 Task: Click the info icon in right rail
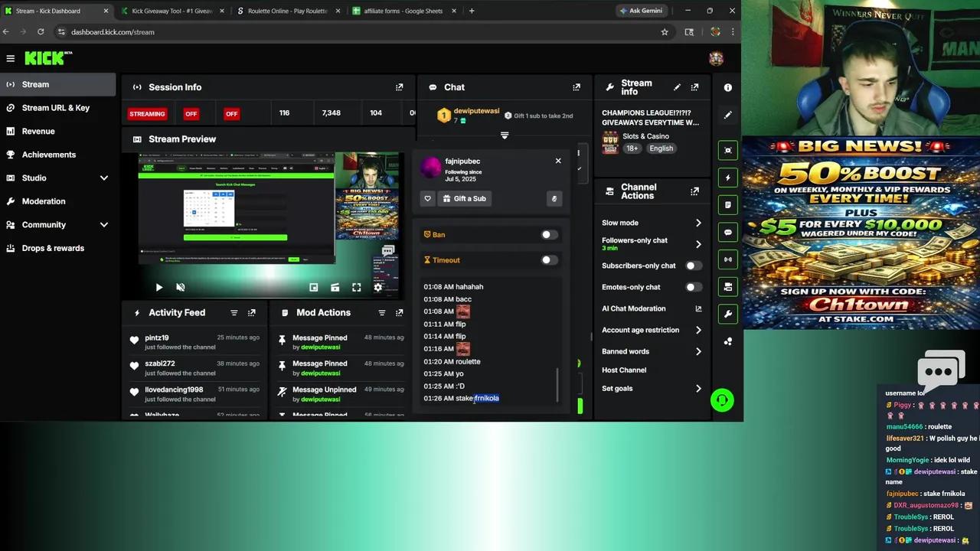click(x=728, y=87)
